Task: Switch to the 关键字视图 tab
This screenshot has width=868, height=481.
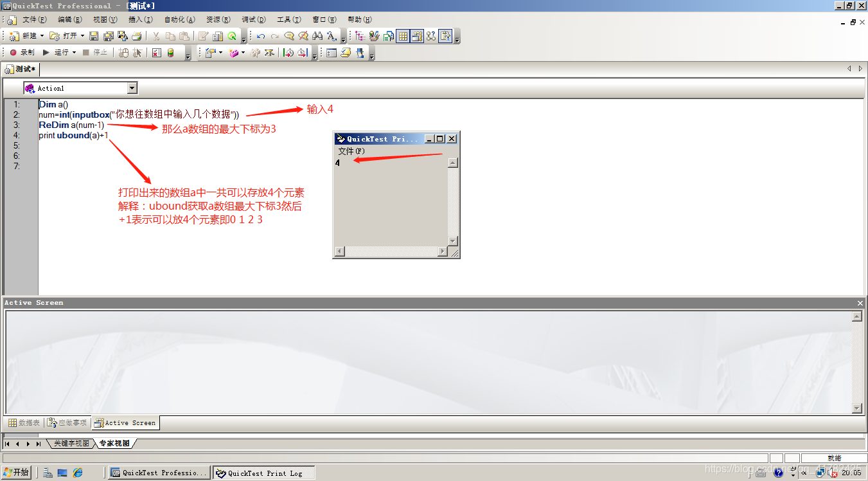Action: 71,444
